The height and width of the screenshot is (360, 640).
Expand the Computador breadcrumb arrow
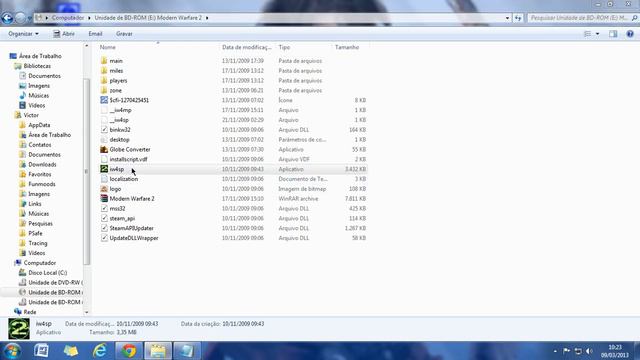click(x=89, y=18)
